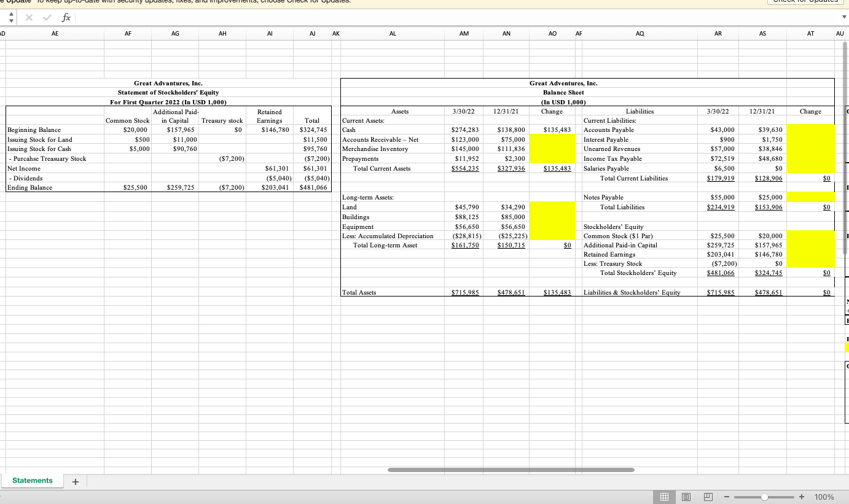Click the Enter (✓) icon in formula bar

click(x=47, y=17)
